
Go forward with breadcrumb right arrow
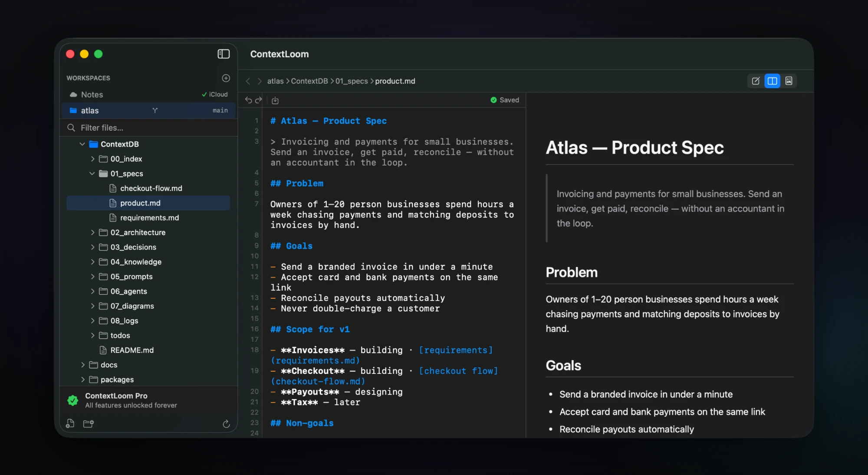coord(260,81)
